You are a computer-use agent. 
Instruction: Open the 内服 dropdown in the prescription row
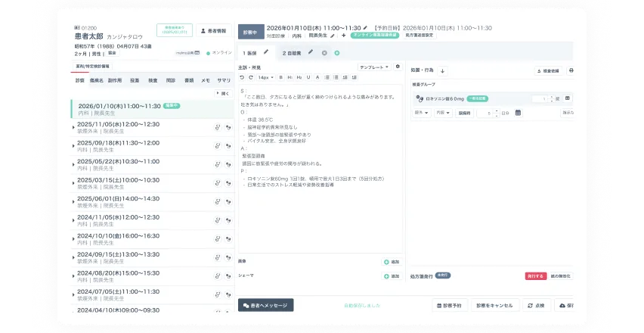(x=443, y=113)
